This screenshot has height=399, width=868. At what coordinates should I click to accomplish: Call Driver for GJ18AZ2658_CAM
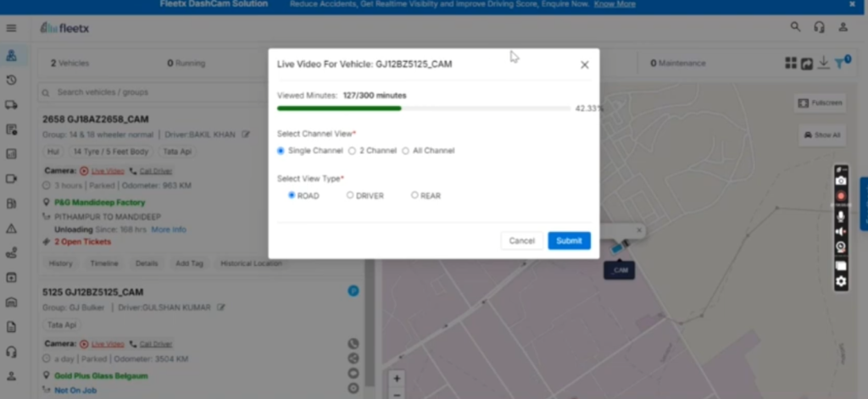tap(156, 171)
